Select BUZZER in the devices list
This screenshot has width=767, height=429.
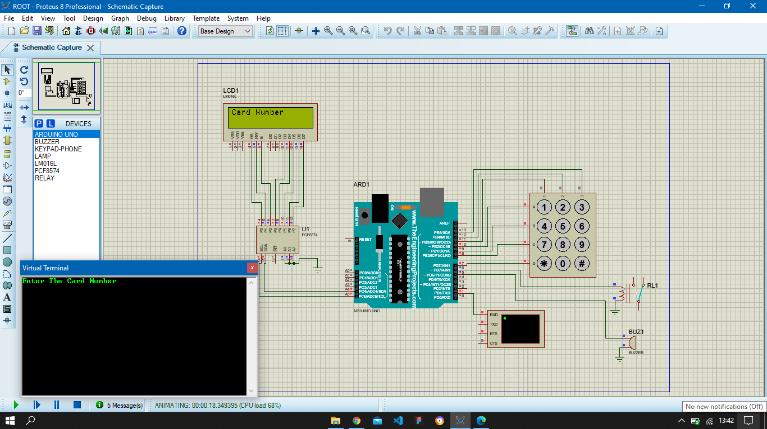[47, 141]
